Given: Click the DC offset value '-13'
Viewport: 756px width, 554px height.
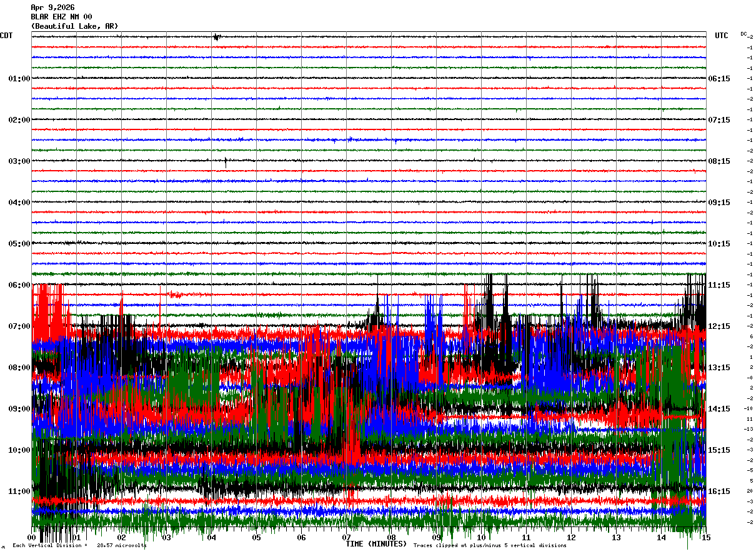Looking at the screenshot, I should [x=749, y=430].
